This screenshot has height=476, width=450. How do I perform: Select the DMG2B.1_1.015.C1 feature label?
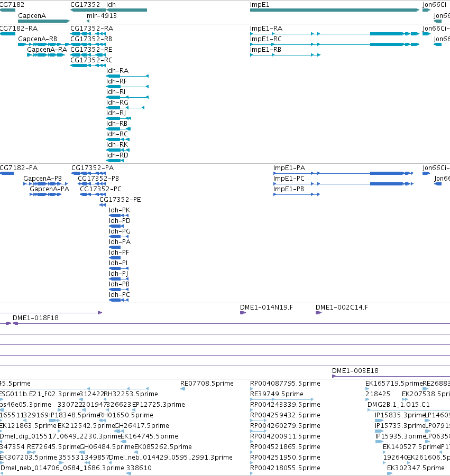399,404
